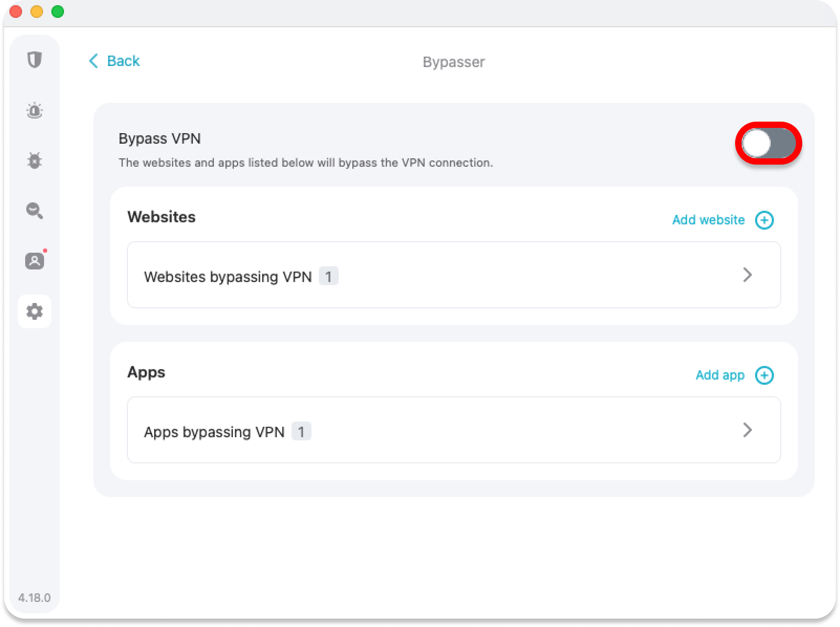Expand chevron on Apps bypassing VPN row

748,430
